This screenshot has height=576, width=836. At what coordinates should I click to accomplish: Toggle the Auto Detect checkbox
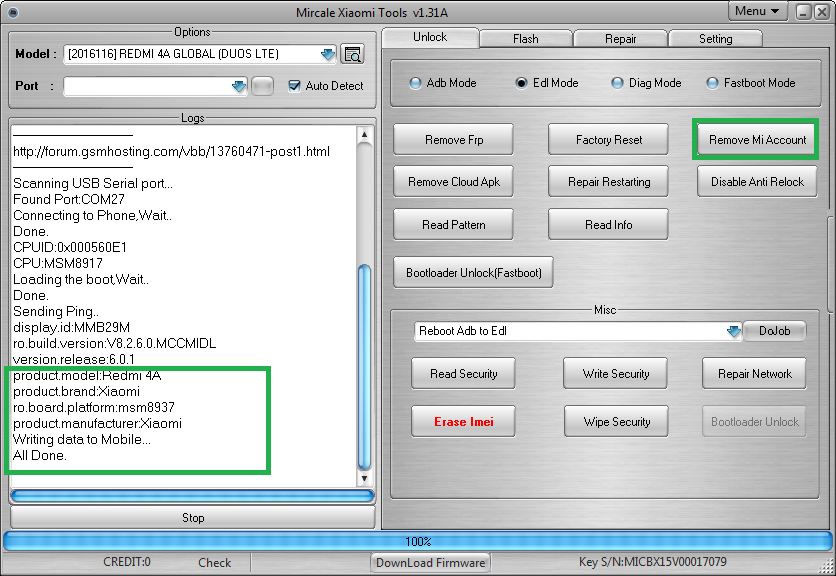294,86
